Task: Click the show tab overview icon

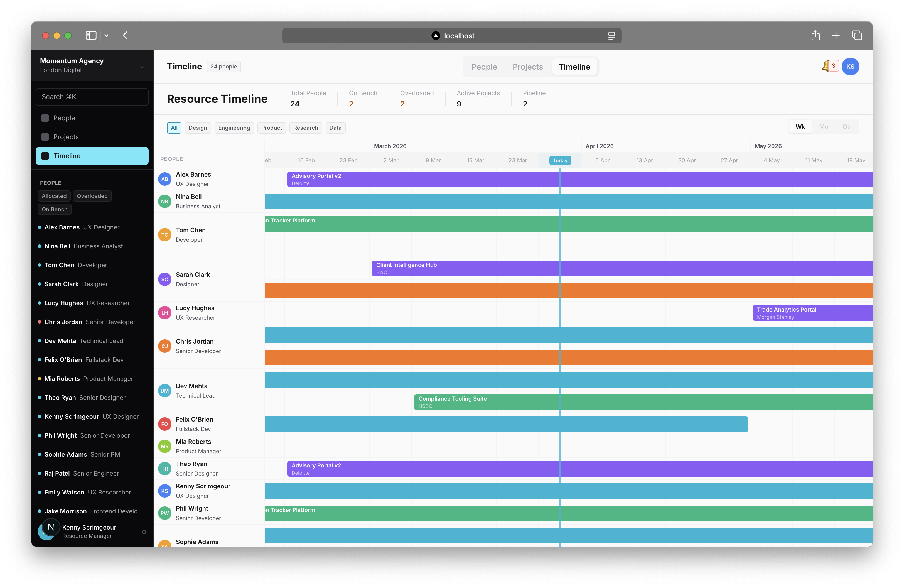Action: [857, 35]
